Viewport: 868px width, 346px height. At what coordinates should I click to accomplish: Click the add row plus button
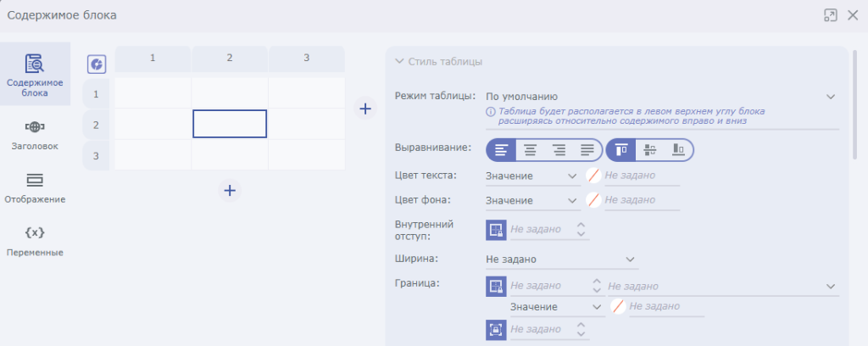(229, 190)
